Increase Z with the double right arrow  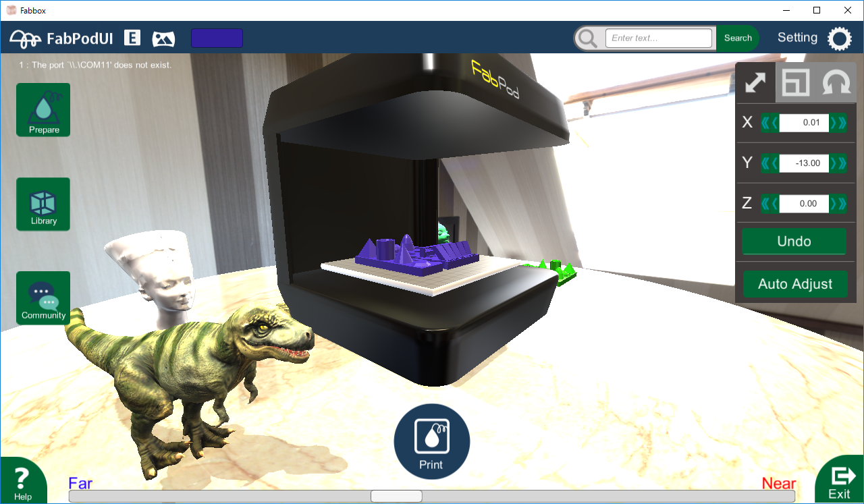(842, 204)
